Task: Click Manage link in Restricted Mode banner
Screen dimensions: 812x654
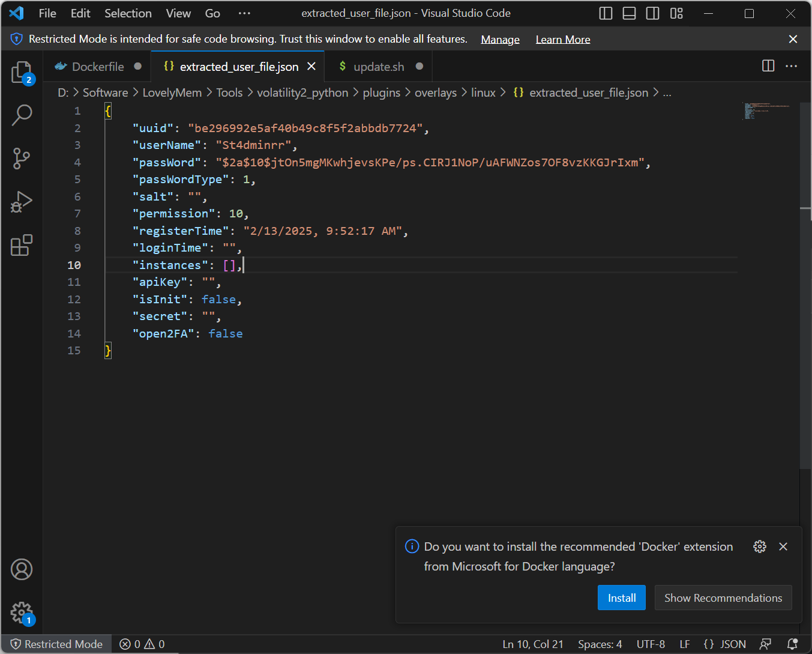Action: pos(500,40)
